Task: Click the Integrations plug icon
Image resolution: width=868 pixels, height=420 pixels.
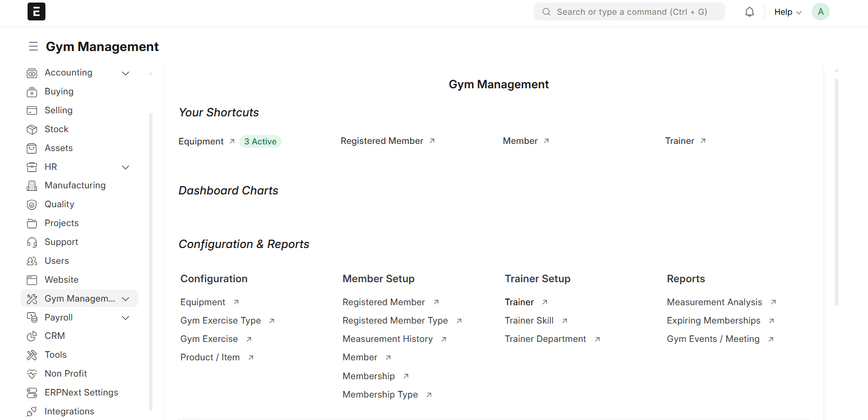Action: [x=32, y=412]
